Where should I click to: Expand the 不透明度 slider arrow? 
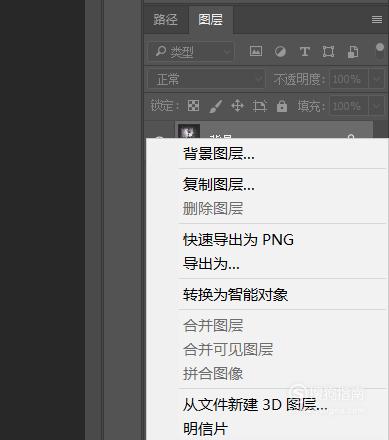tap(377, 79)
